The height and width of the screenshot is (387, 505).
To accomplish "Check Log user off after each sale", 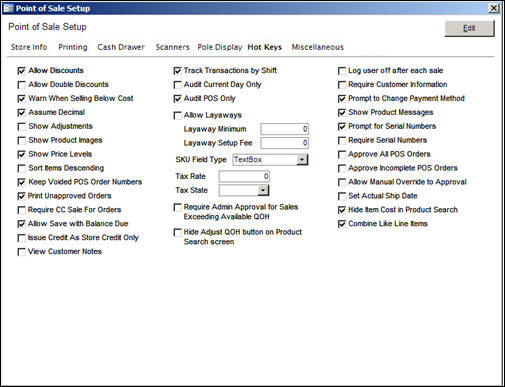I will 342,71.
